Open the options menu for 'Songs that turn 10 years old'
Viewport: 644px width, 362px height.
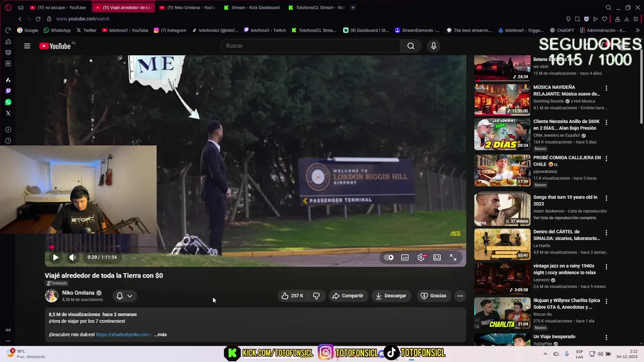point(606,198)
